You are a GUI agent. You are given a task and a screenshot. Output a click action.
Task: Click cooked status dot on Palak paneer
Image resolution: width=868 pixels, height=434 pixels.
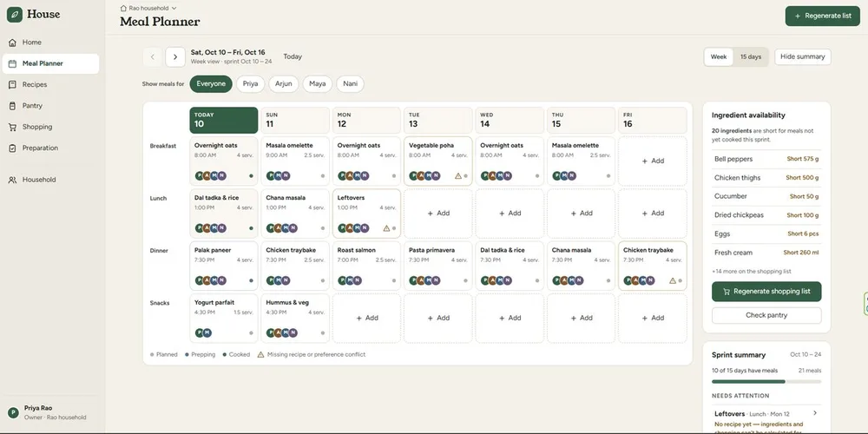point(252,280)
